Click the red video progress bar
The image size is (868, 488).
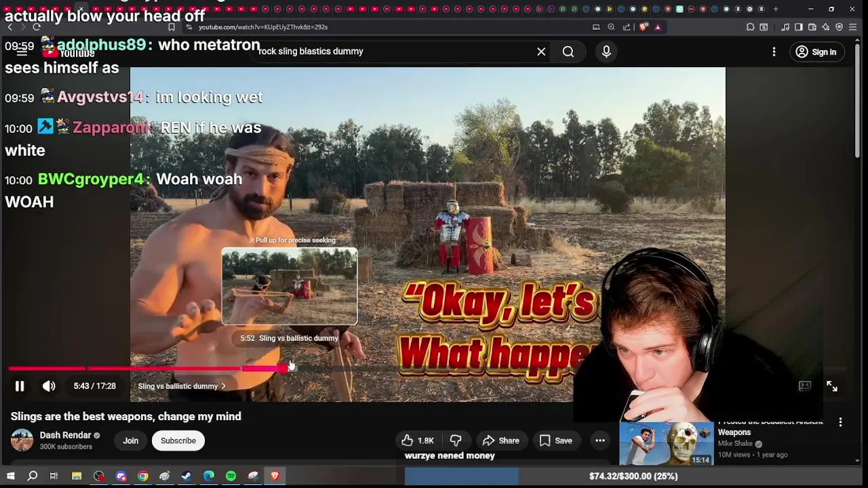coord(146,369)
